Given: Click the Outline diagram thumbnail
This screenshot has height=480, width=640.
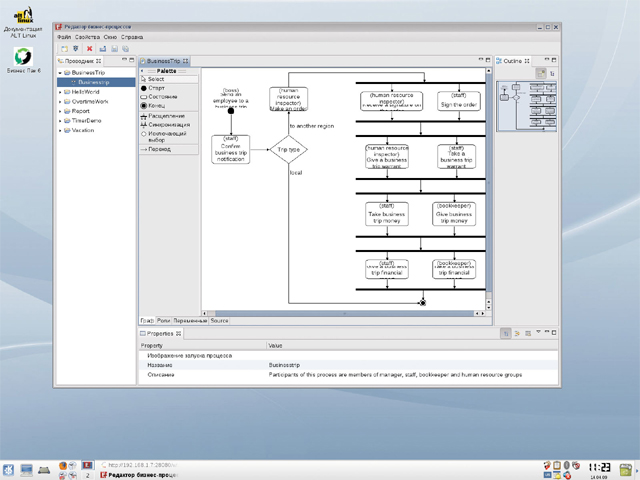Looking at the screenshot, I should pos(527,107).
